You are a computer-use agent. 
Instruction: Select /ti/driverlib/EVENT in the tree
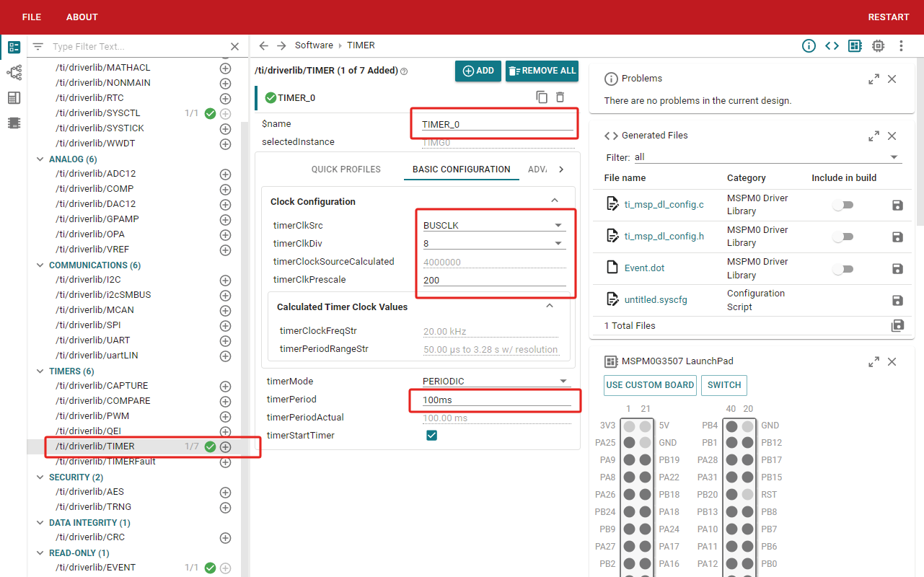click(95, 568)
